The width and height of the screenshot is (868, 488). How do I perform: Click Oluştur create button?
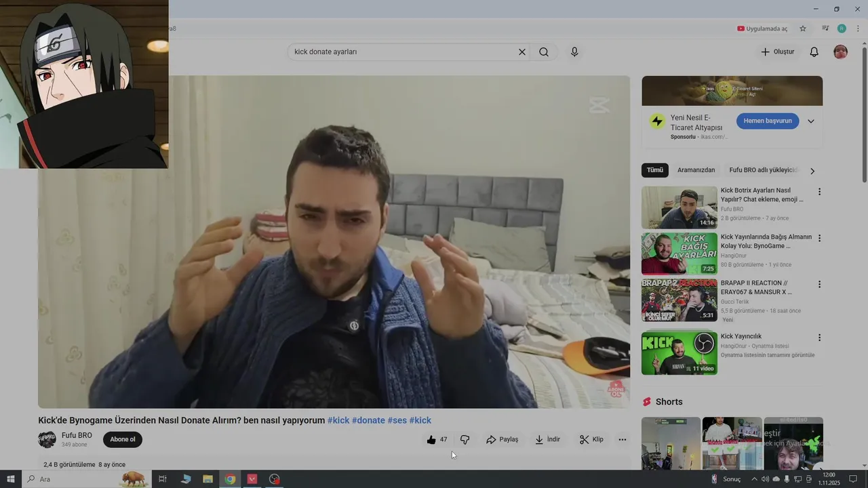coord(777,52)
